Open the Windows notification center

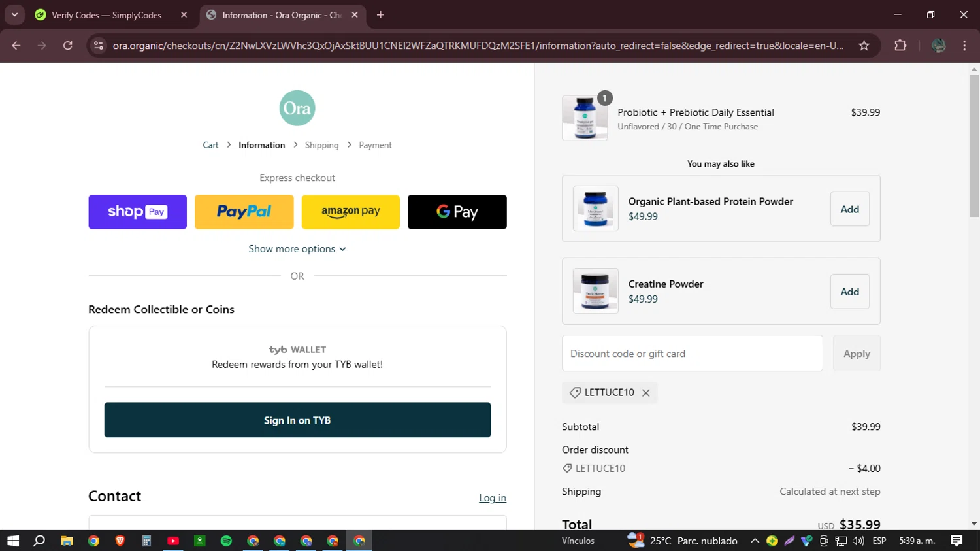click(956, 541)
